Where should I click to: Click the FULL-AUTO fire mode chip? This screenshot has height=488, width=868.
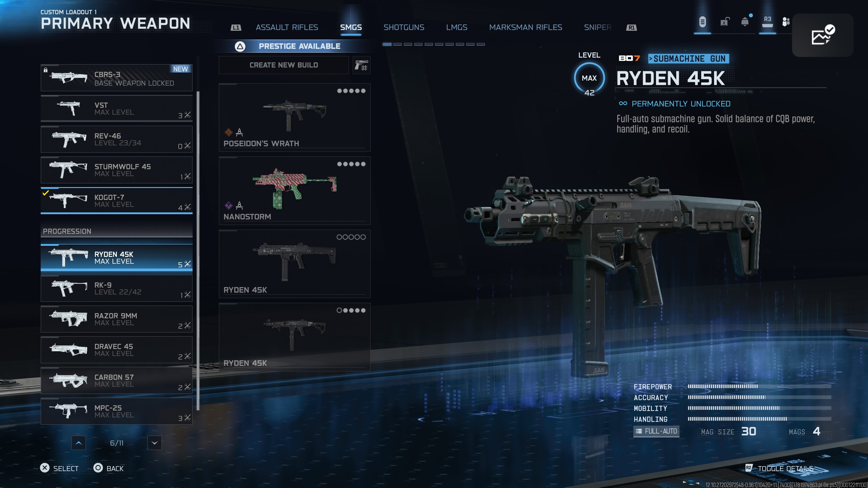click(x=656, y=431)
